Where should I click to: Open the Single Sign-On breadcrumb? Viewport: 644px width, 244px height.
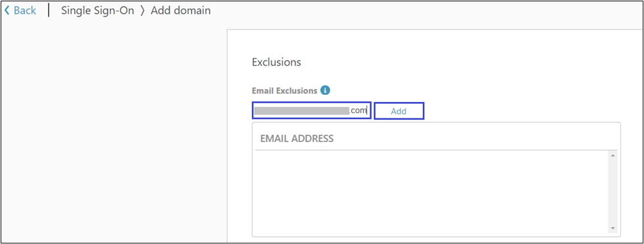click(97, 11)
